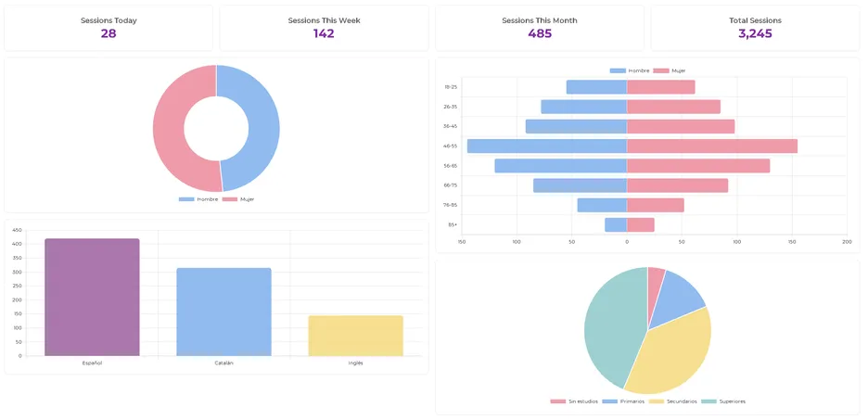Click the 46-55 age group label
The image size is (868, 420).
(450, 146)
